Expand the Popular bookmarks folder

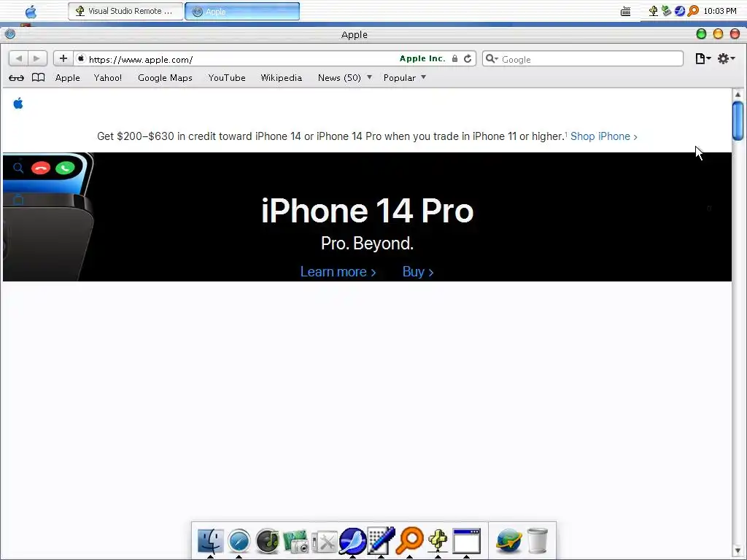[404, 77]
